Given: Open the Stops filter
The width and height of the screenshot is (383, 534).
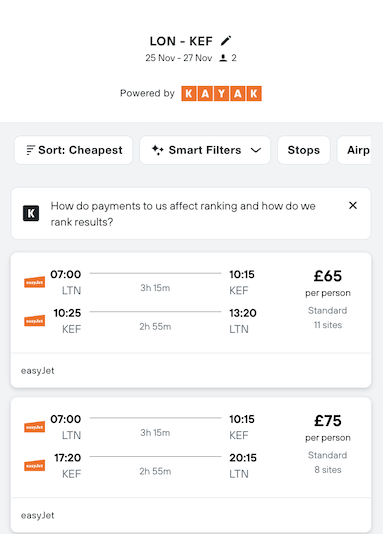Looking at the screenshot, I should pyautogui.click(x=304, y=150).
